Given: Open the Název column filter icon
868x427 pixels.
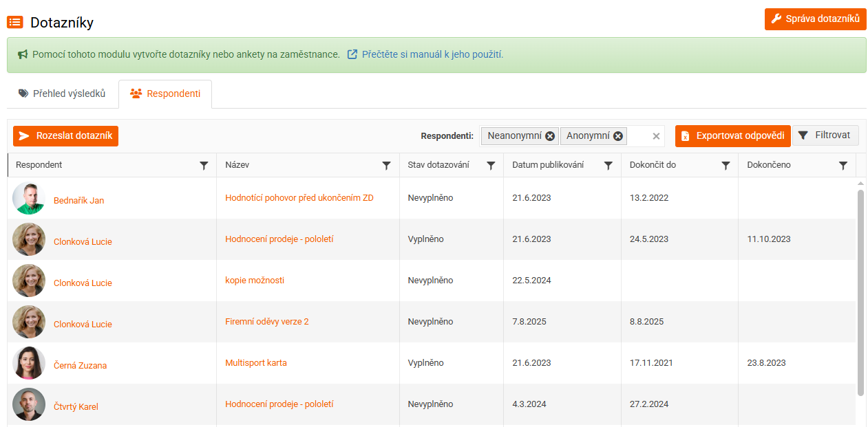Looking at the screenshot, I should (386, 166).
